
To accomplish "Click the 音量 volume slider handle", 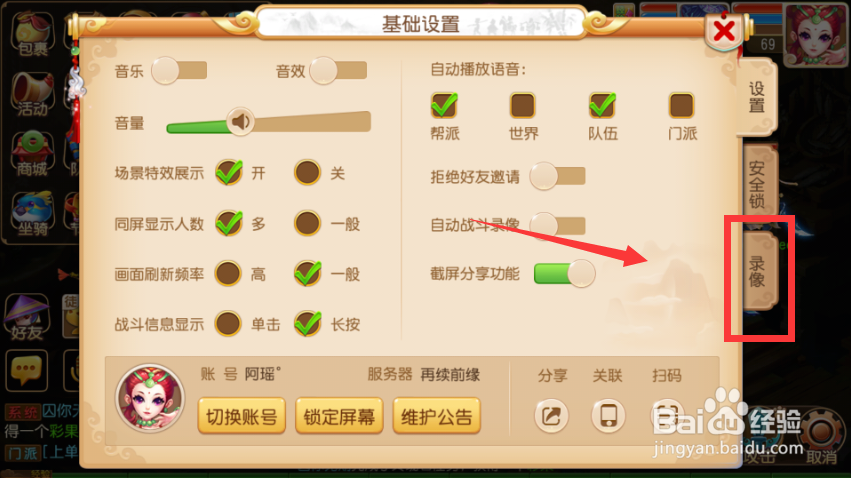I will tap(240, 122).
